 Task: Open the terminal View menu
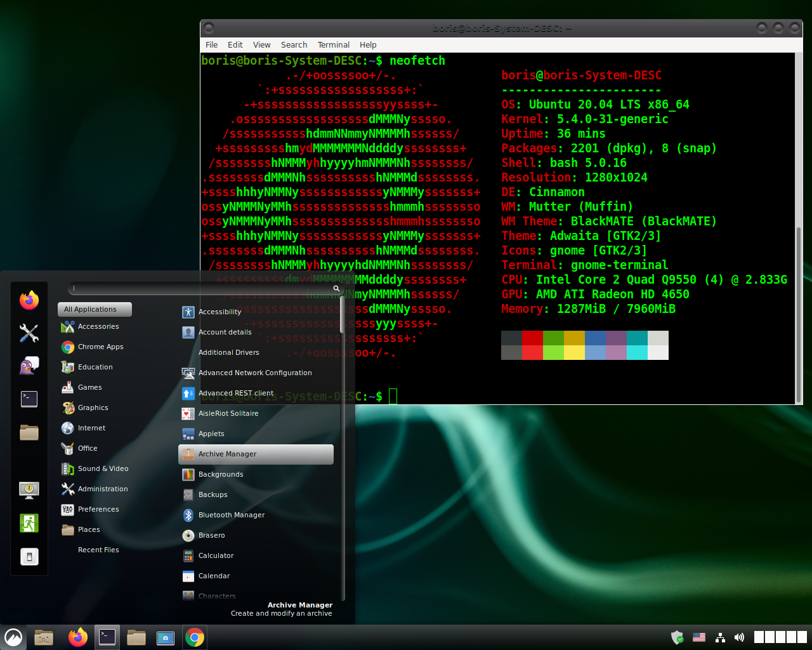click(262, 45)
